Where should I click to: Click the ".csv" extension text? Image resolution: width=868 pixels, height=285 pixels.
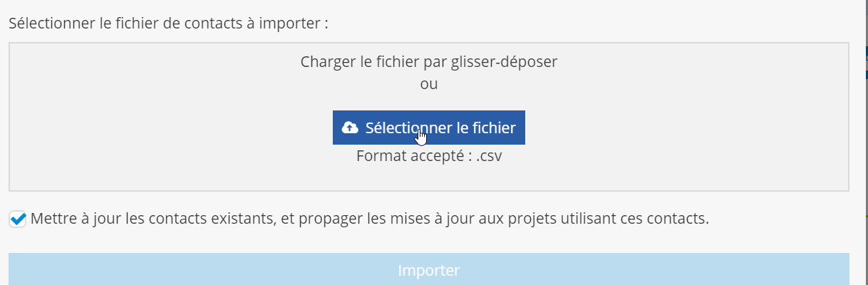(x=489, y=156)
